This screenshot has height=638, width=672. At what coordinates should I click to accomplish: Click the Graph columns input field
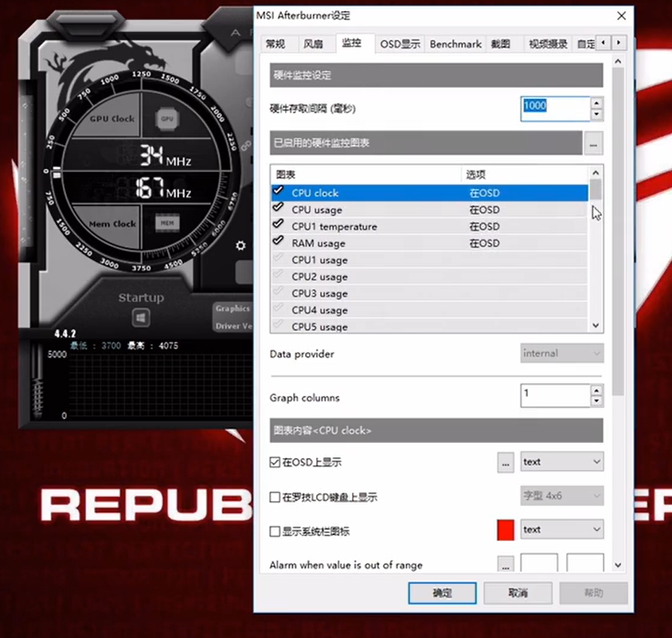point(556,395)
